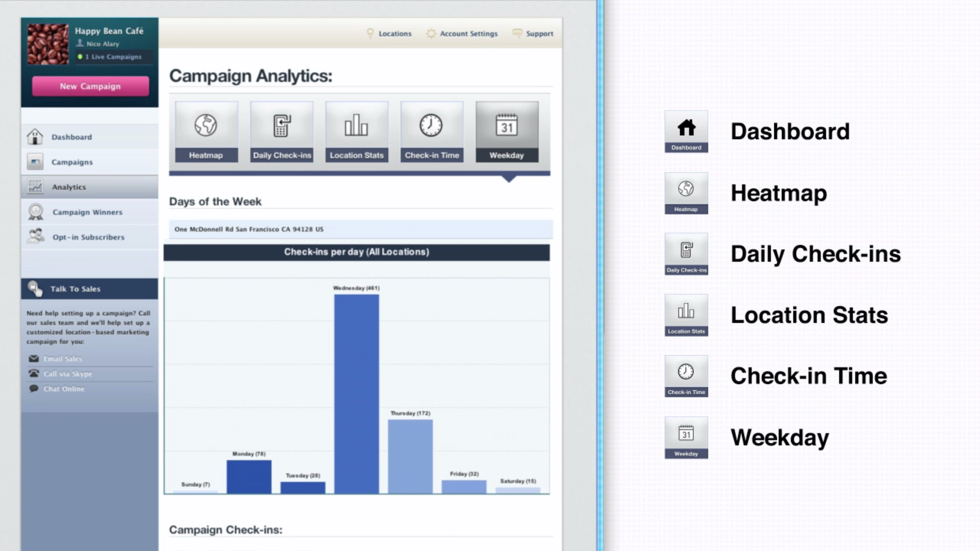This screenshot has height=551, width=980.
Task: Go to Dashboard in the sidebar
Action: pos(71,137)
